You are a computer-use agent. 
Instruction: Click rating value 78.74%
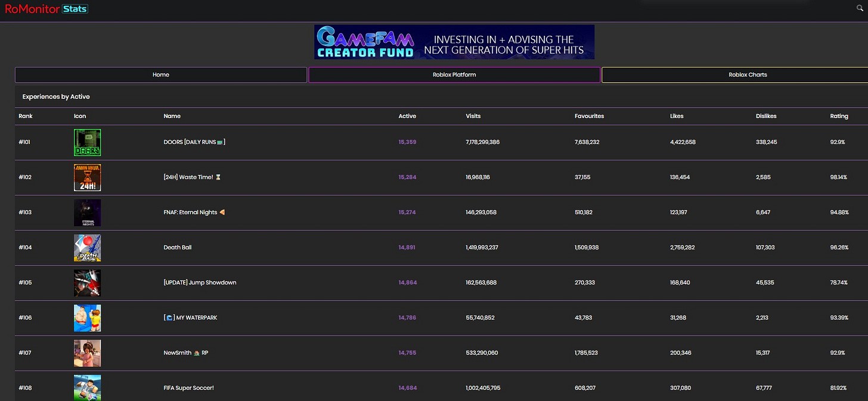pos(839,282)
